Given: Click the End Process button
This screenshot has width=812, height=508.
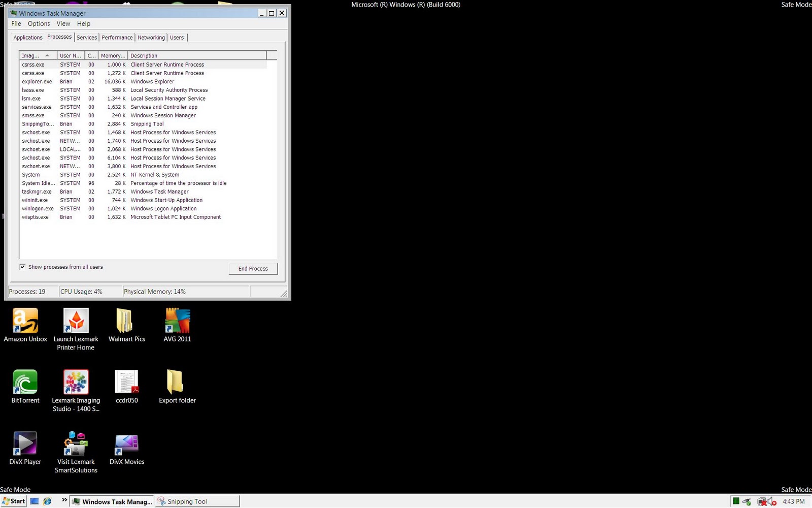Looking at the screenshot, I should point(253,269).
